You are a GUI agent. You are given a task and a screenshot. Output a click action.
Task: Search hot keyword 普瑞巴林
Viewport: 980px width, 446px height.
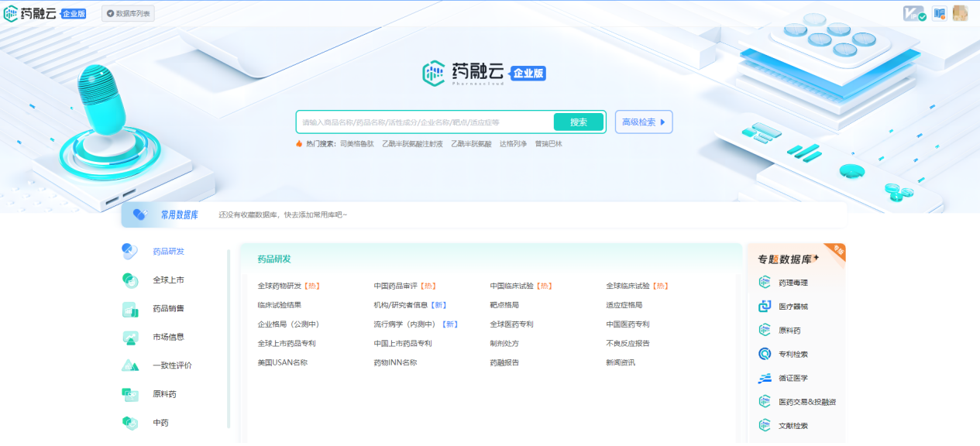click(548, 144)
